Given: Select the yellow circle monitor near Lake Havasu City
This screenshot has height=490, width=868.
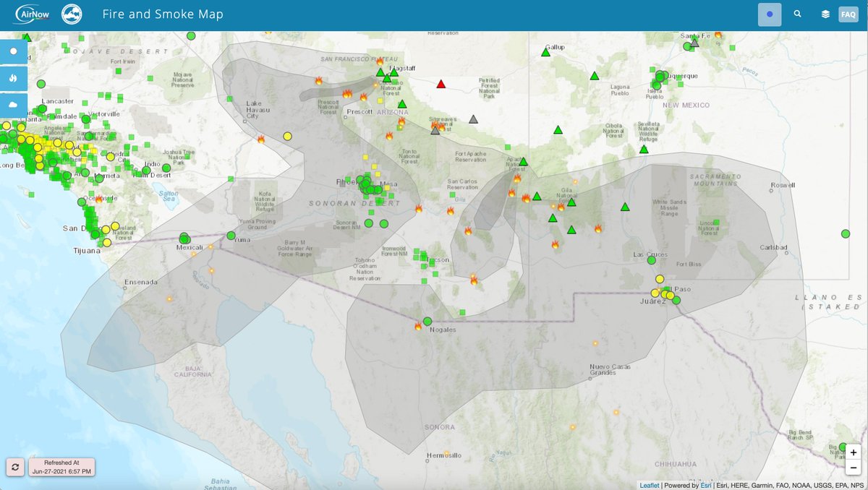Looking at the screenshot, I should click(287, 136).
